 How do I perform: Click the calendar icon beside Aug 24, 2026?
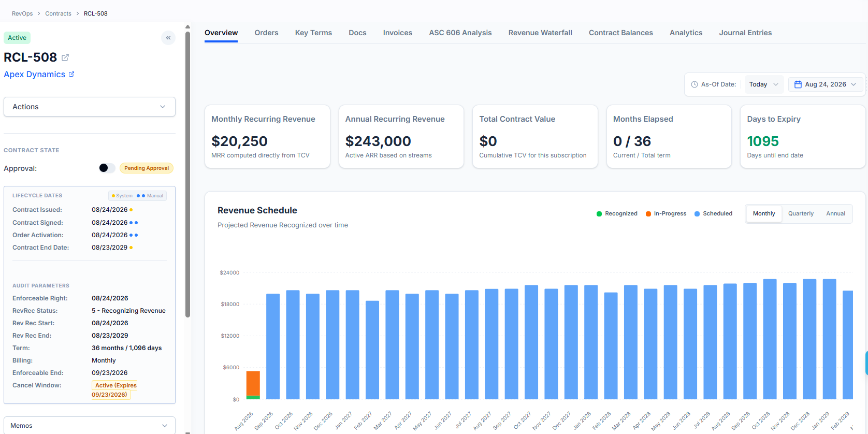(x=798, y=84)
